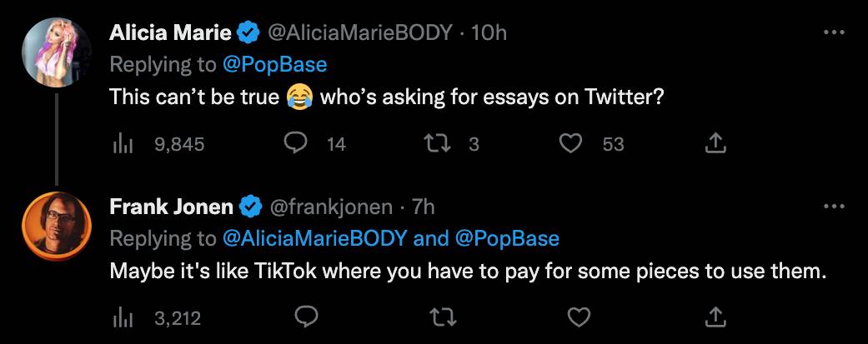868x344 pixels.
Task: Like Alicia Marie's tweet
Action: [x=570, y=144]
